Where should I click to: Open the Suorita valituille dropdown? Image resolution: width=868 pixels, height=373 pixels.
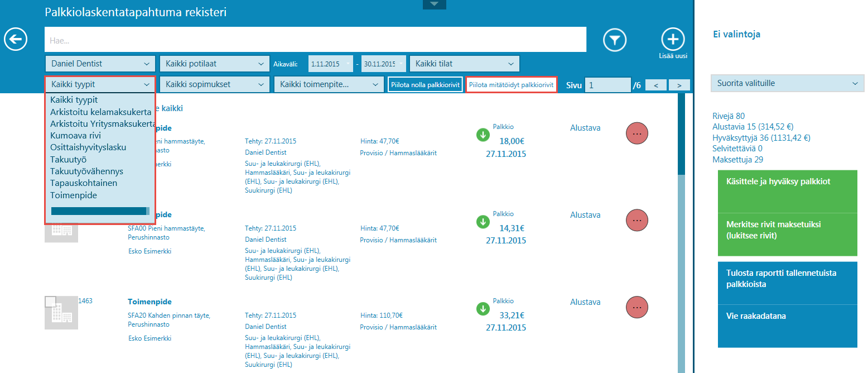(x=787, y=84)
